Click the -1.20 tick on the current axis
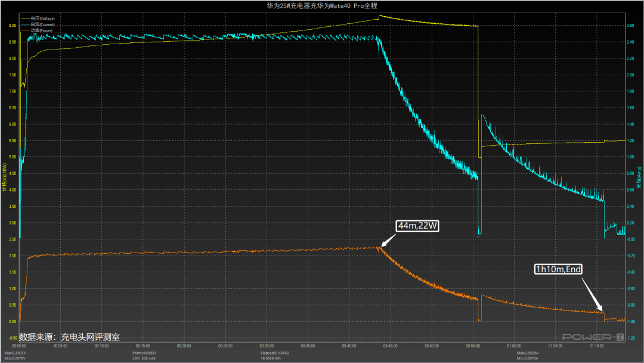The image size is (644, 363). point(630,338)
